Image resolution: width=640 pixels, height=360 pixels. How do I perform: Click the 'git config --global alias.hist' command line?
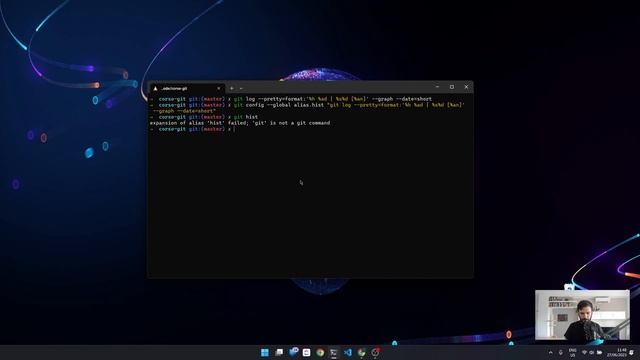349,105
